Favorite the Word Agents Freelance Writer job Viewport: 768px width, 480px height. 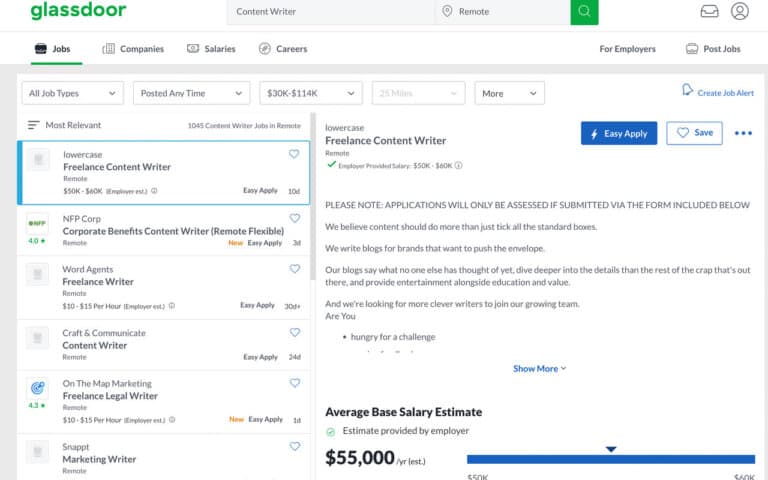[x=294, y=269]
